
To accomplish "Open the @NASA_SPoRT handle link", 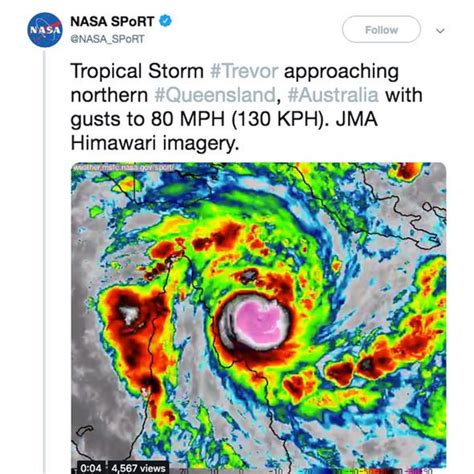I will [107, 39].
